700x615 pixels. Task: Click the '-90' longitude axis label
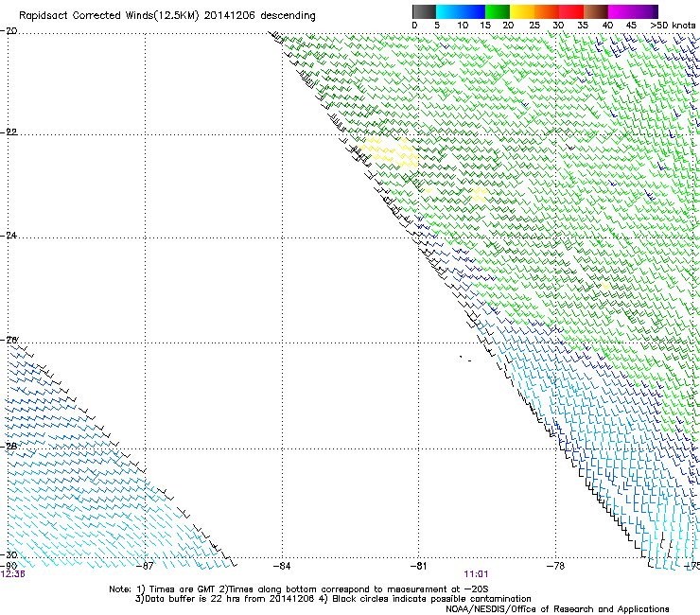[9, 566]
